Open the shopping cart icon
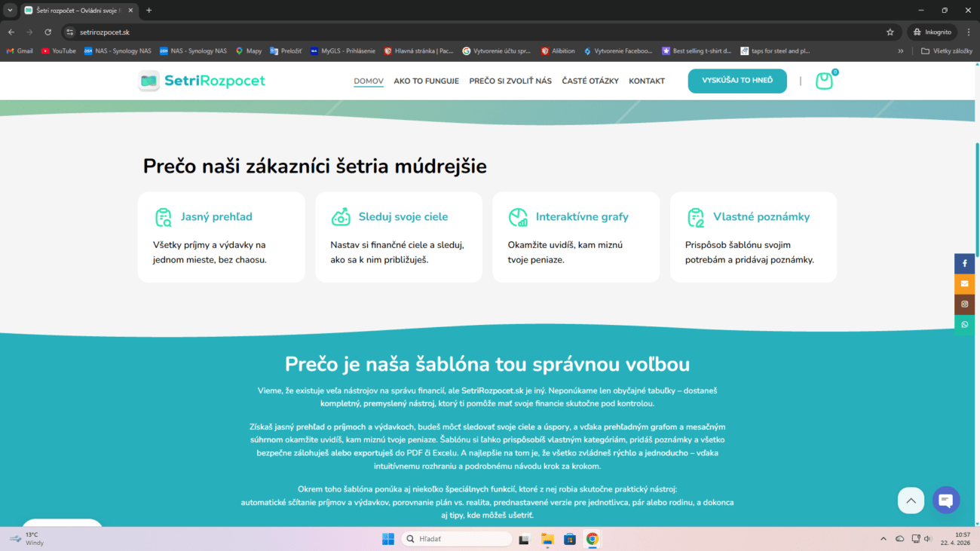Viewport: 980px width, 551px height. click(823, 81)
